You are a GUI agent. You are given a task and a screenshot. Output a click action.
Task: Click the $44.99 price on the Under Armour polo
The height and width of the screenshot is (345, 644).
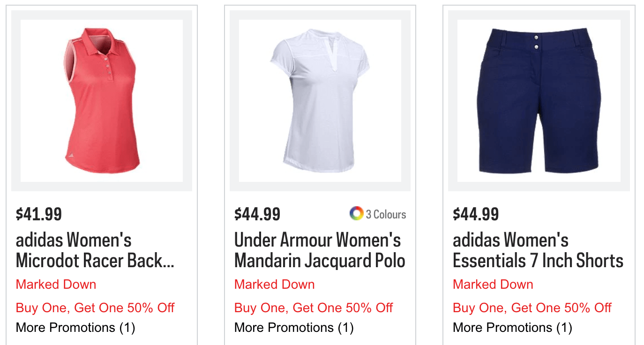[x=257, y=214]
